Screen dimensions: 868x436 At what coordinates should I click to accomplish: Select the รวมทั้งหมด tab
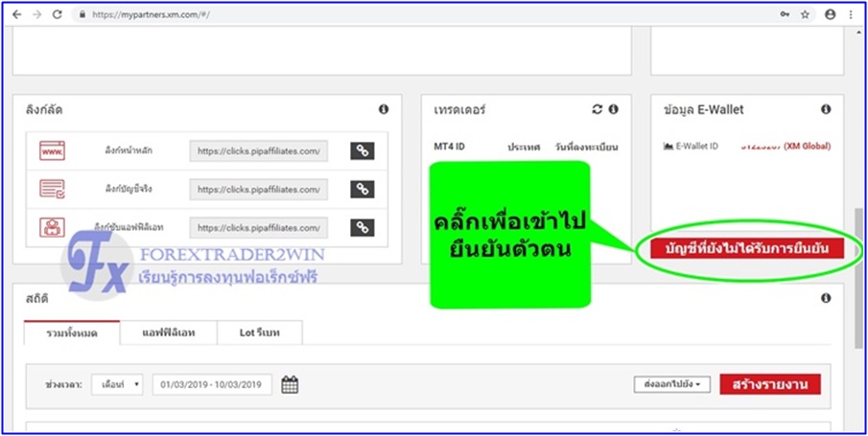[x=72, y=333]
